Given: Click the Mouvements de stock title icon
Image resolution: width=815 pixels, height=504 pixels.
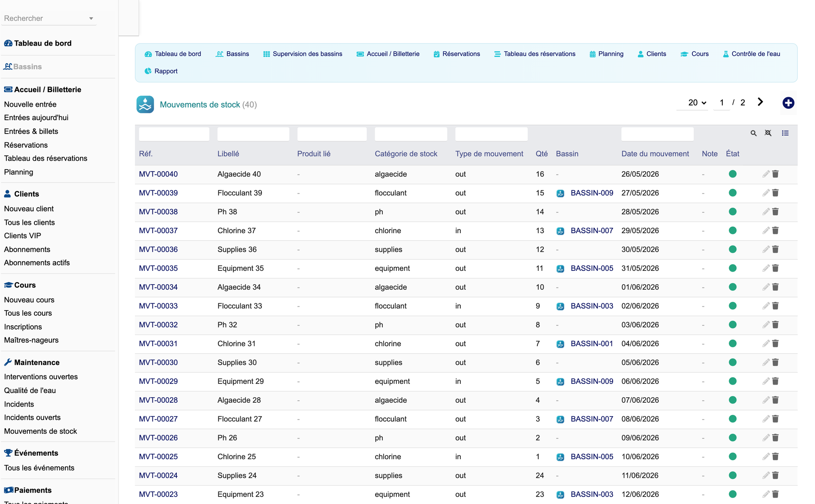Looking at the screenshot, I should (x=145, y=105).
